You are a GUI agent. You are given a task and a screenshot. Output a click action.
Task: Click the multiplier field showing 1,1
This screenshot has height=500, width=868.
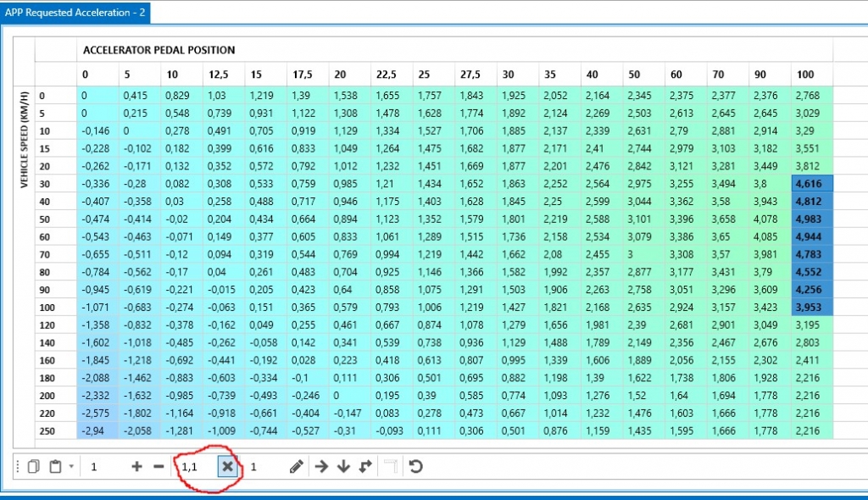[197, 467]
